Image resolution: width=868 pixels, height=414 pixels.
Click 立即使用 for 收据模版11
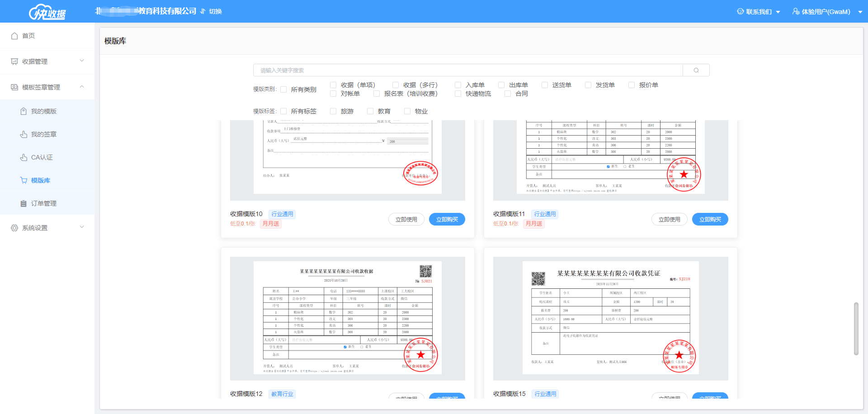[x=669, y=219]
